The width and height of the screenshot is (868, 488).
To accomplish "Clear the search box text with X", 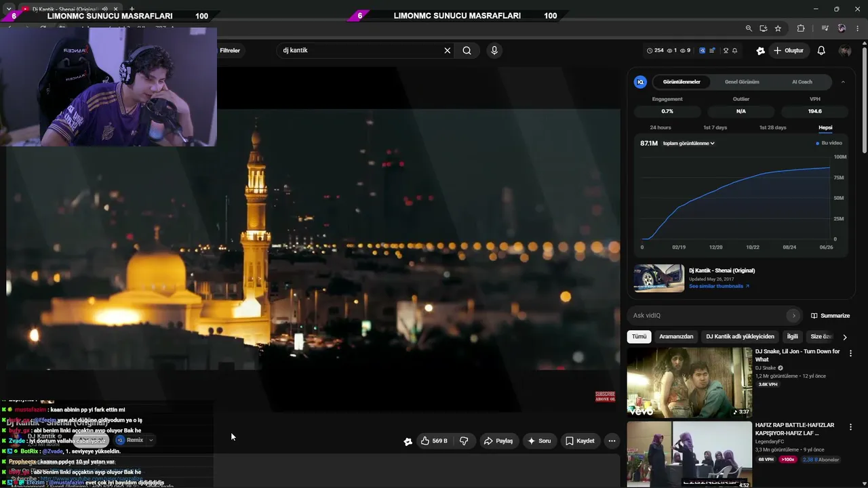I will [448, 50].
